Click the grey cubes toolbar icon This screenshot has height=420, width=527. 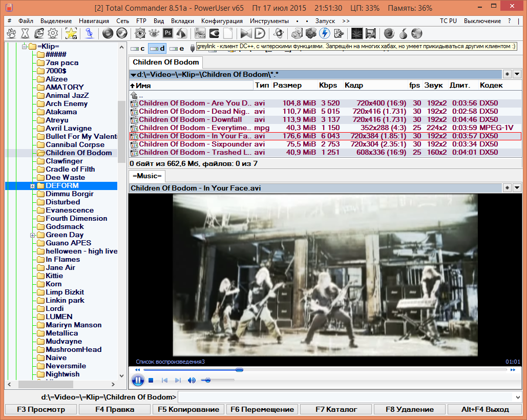point(311,33)
